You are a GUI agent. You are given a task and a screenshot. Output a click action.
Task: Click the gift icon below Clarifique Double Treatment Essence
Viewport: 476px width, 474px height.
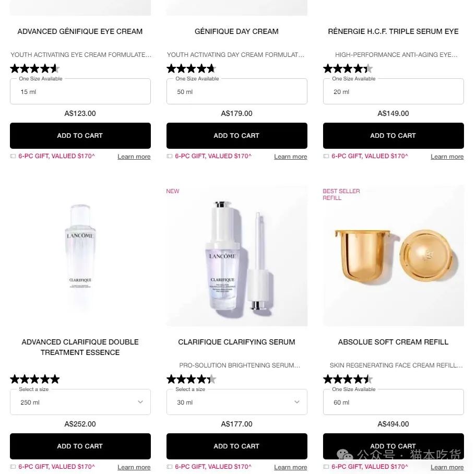pos(13,467)
